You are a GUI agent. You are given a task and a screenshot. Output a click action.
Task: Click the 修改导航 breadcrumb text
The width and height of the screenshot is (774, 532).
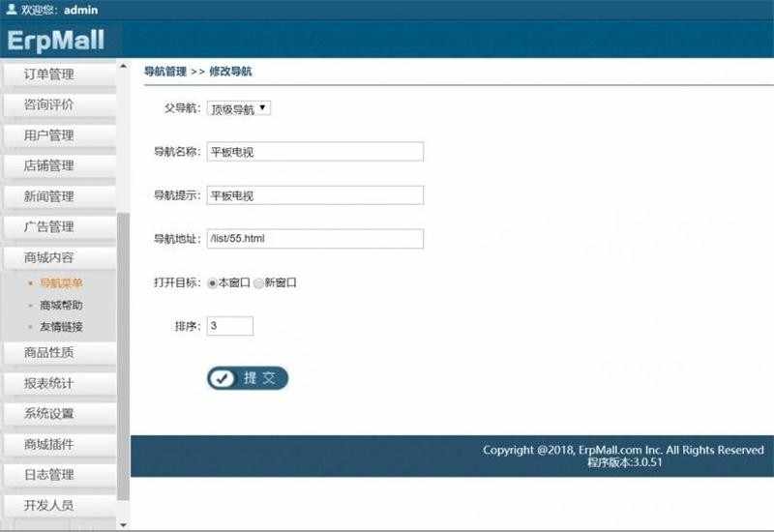pyautogui.click(x=230, y=72)
